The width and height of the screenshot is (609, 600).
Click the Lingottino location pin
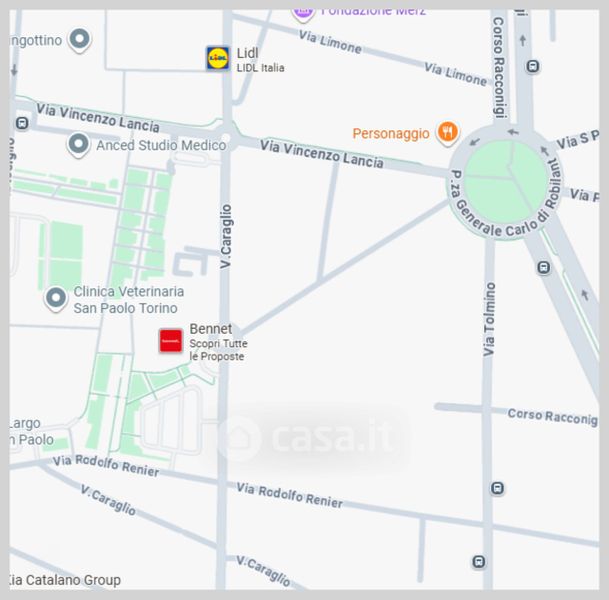coord(80,39)
